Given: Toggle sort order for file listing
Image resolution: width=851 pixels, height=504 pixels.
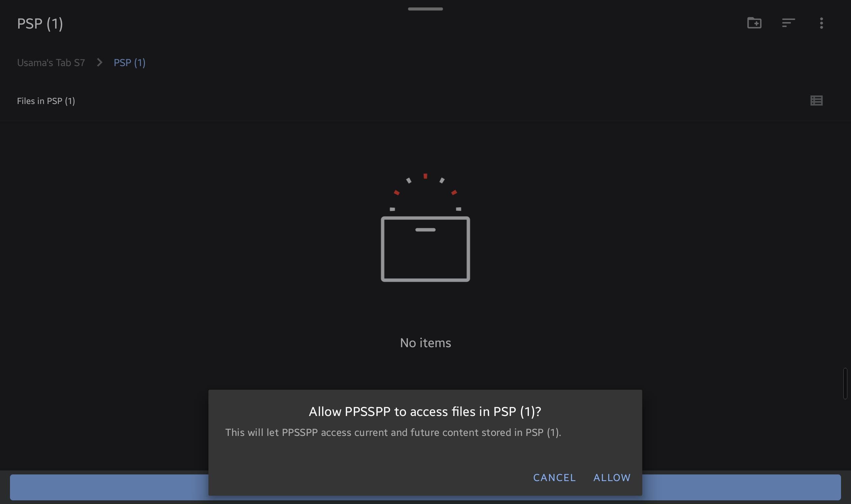Looking at the screenshot, I should click(788, 22).
